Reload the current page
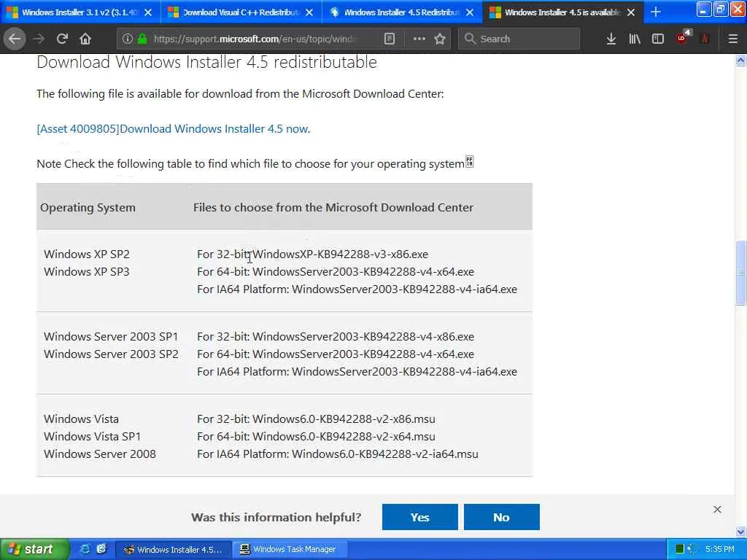 click(x=62, y=39)
